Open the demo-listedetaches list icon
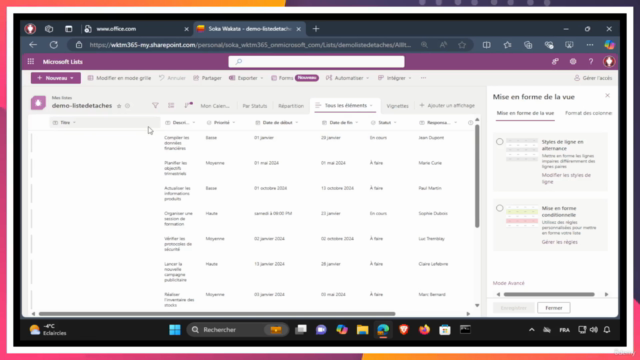 click(38, 103)
